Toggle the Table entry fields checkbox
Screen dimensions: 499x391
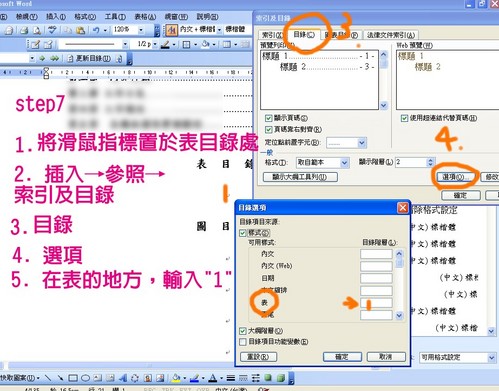pos(243,342)
